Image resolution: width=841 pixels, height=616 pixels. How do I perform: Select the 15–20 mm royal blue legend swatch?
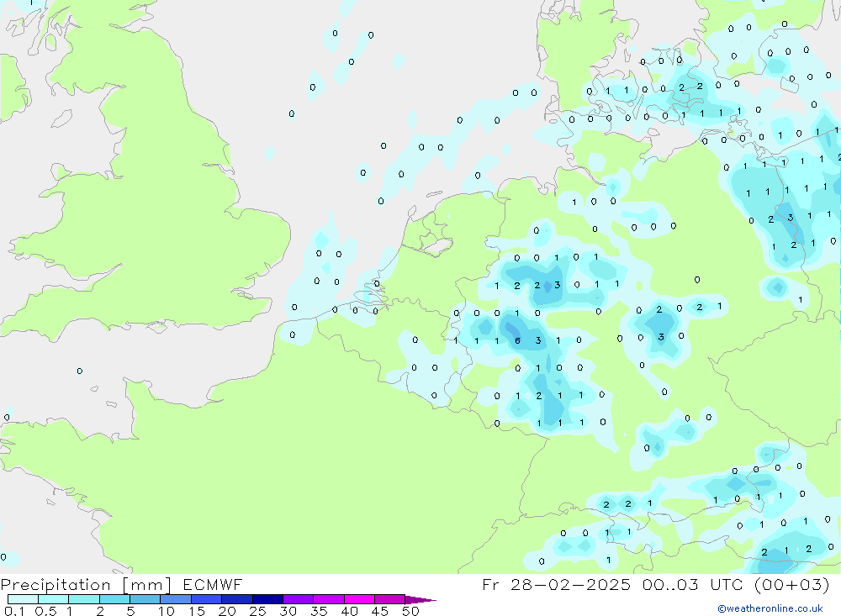pyautogui.click(x=206, y=599)
